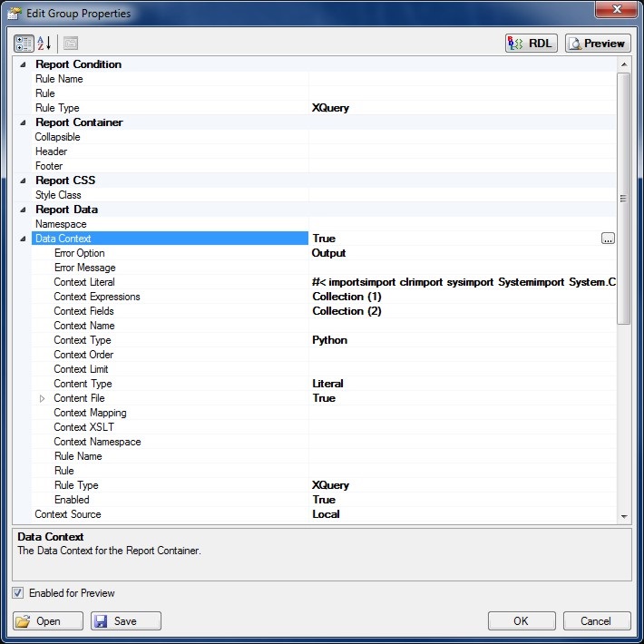Screen dimensions: 644x644
Task: Confirm changes with the OK button
Action: point(521,621)
